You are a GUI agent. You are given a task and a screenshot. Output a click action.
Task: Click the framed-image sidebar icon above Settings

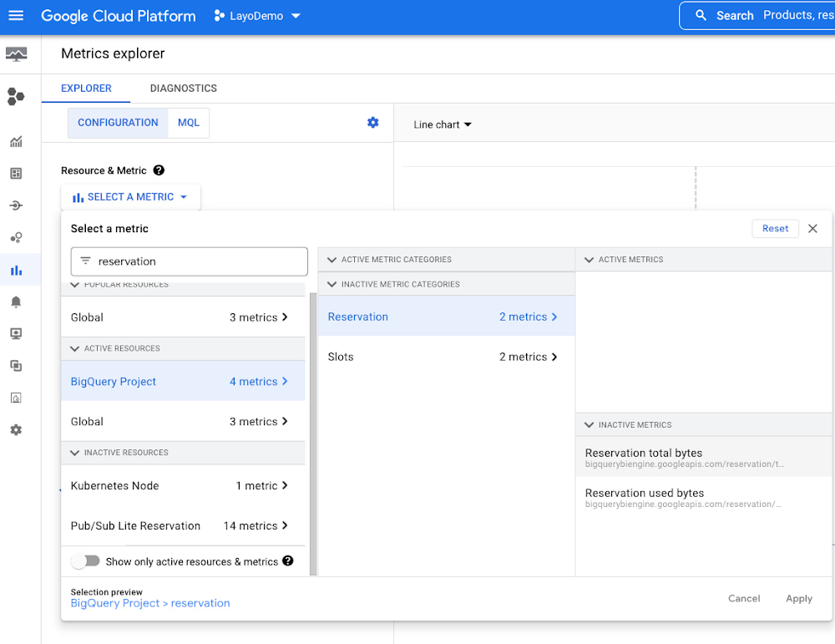[x=16, y=398]
